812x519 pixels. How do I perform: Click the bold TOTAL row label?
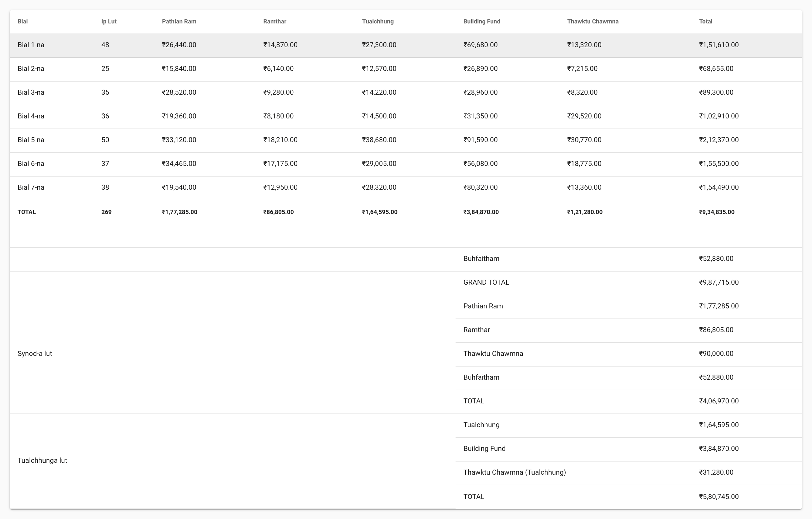click(26, 212)
